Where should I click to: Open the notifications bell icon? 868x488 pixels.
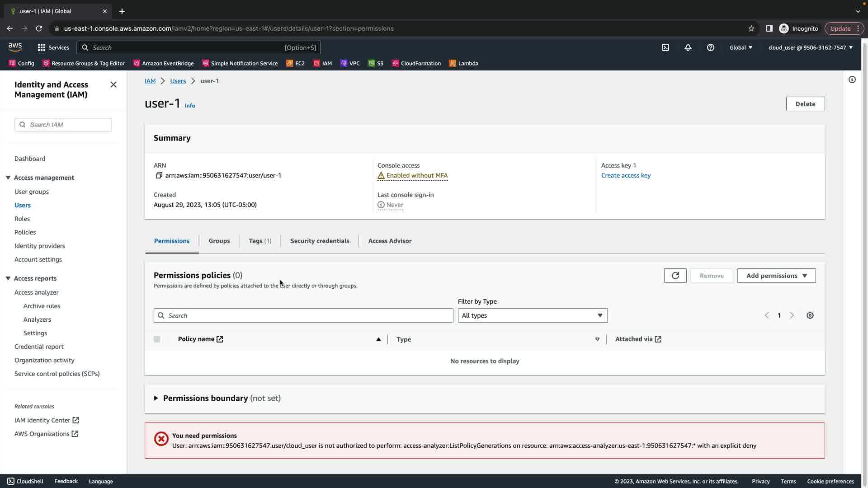(688, 47)
